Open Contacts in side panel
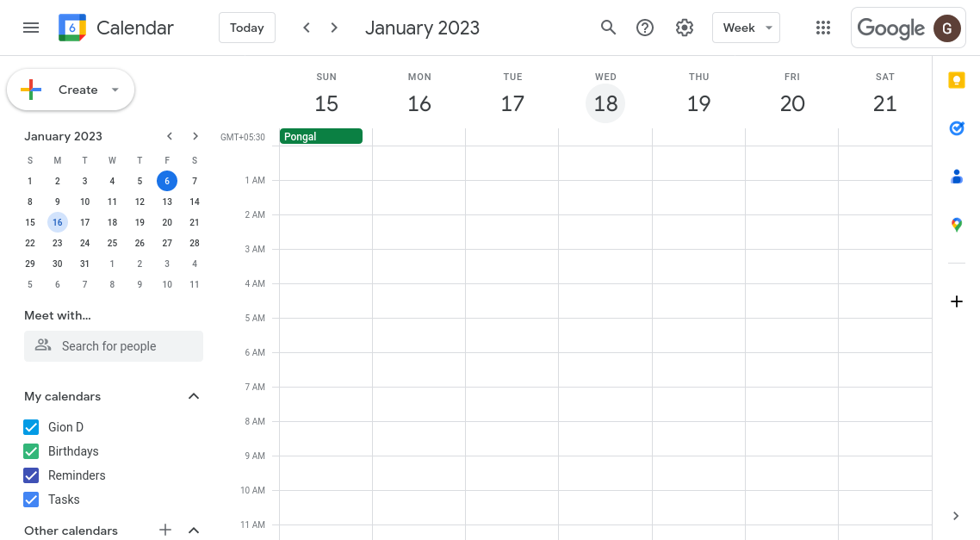 [x=956, y=177]
